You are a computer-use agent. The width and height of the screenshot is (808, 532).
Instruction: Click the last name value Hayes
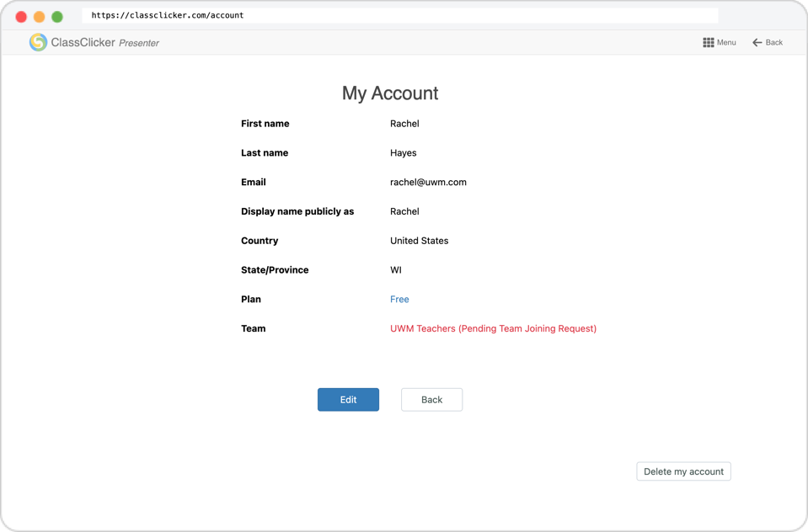pos(403,153)
